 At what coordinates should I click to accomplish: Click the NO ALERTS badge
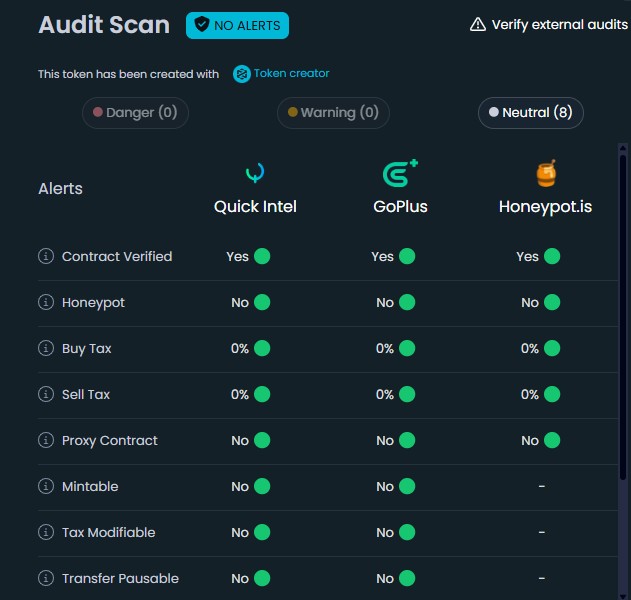[237, 25]
